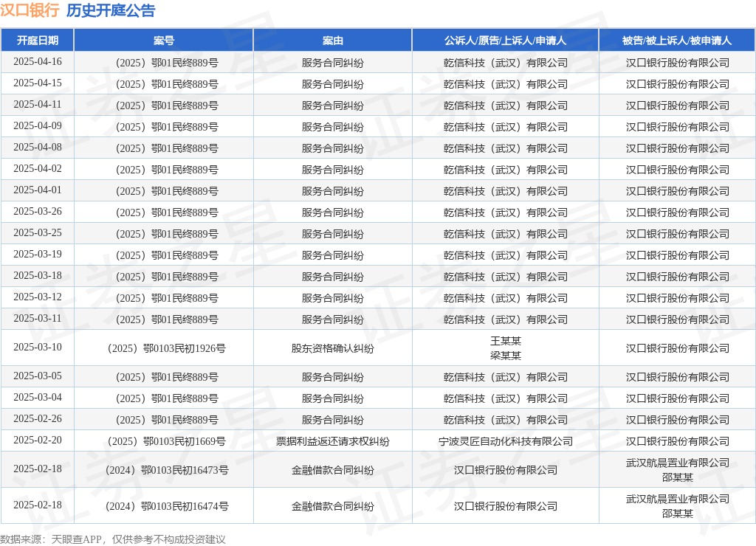Click 金融借款合同纠纷 in the 16474号 row
Viewport: 756px width, 546px height.
pos(333,506)
